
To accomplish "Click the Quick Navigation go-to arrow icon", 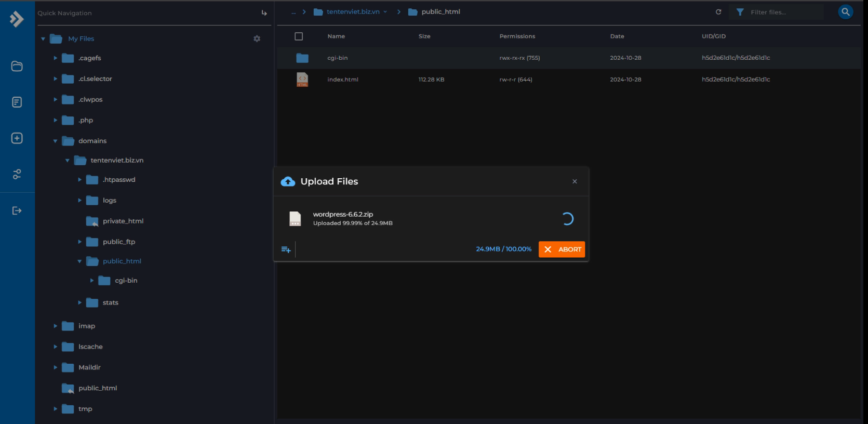I will 264,13.
